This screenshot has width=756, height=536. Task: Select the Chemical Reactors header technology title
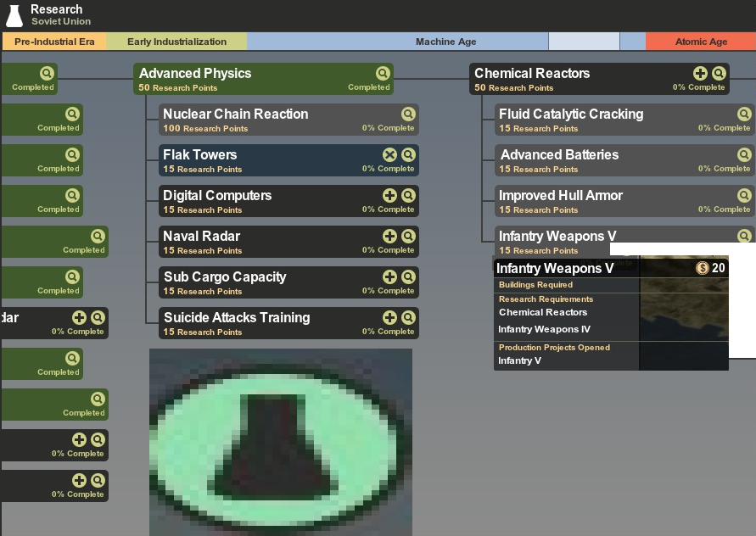point(532,73)
